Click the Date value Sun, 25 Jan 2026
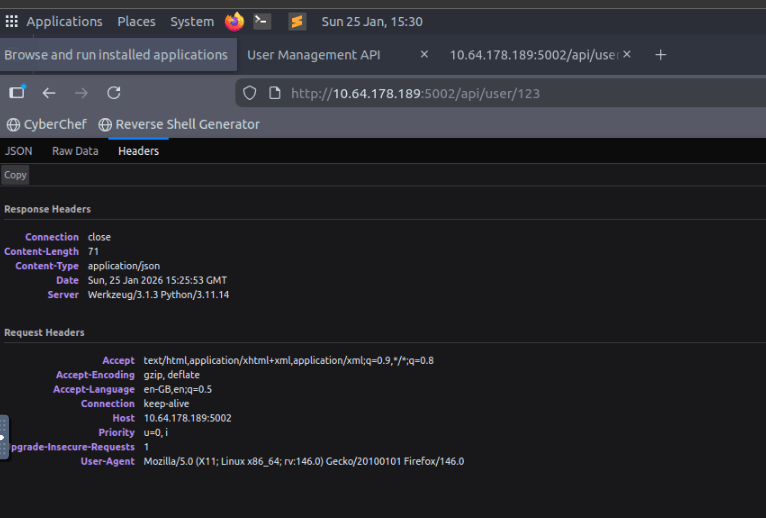This screenshot has height=518, width=766. pyautogui.click(x=157, y=281)
